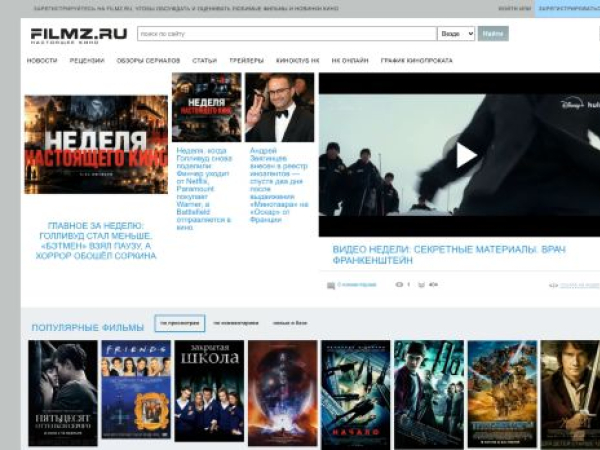The image size is (600, 450).
Task: Open the Transformers movie poster
Action: pyautogui.click(x=502, y=394)
